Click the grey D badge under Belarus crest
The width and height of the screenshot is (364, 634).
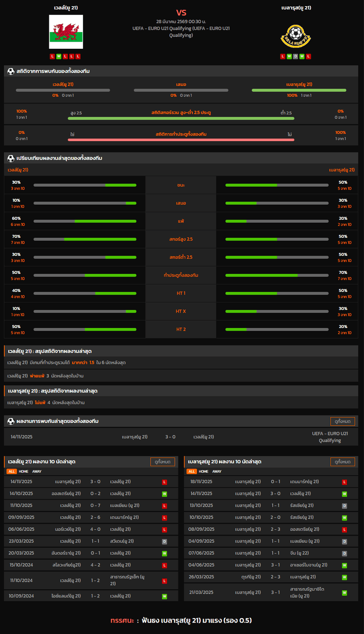pos(295,56)
